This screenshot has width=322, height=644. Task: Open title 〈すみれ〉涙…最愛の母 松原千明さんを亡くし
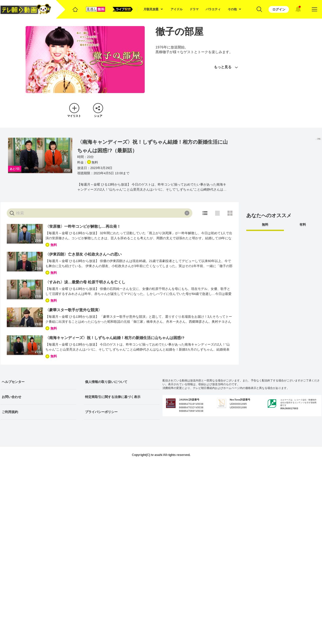[x=86, y=282]
